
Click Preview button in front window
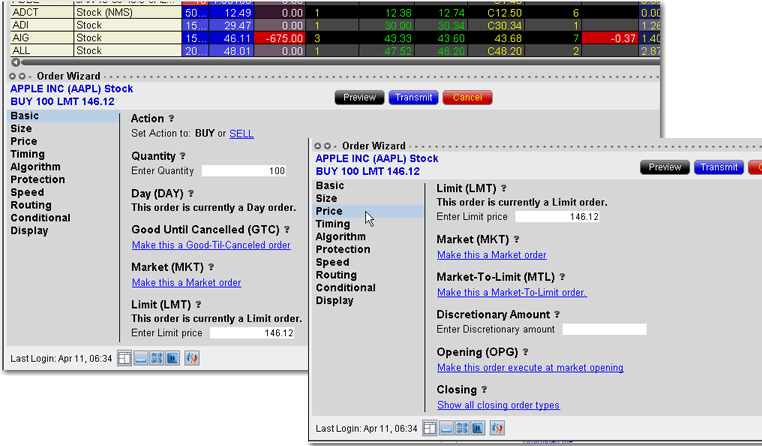(665, 167)
